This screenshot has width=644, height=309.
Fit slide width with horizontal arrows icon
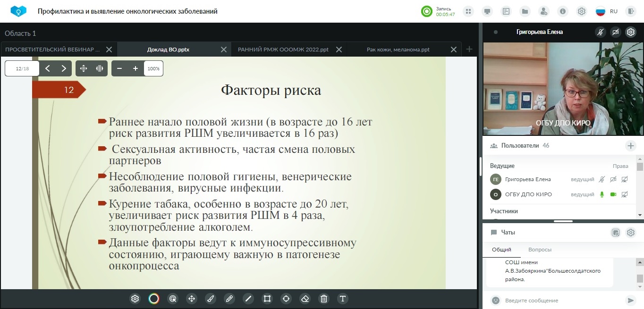pyautogui.click(x=100, y=68)
